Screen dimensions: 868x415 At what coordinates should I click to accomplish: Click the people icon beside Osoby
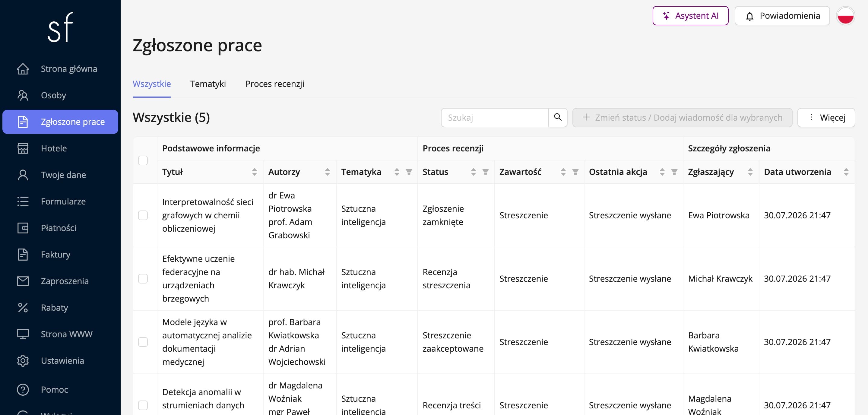(x=23, y=95)
